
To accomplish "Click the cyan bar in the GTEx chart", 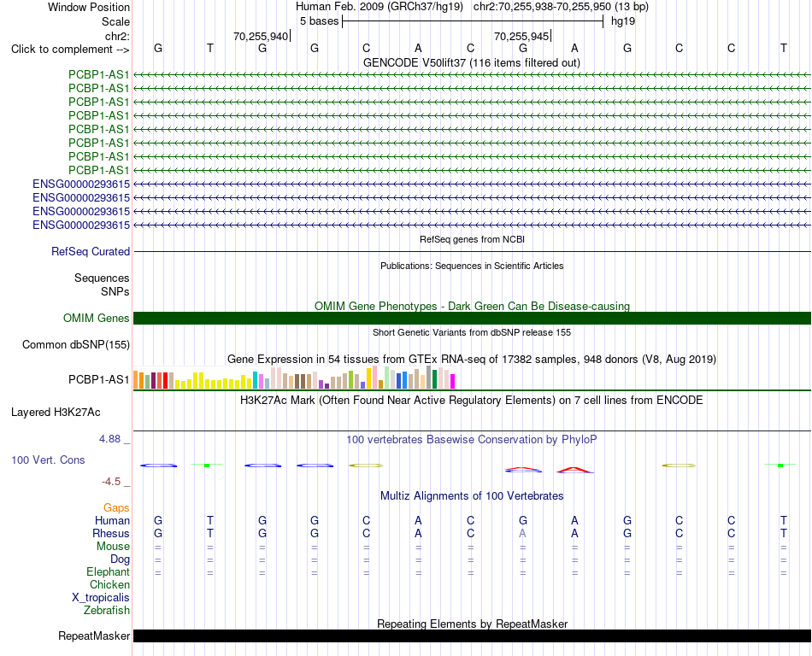I will click(255, 380).
